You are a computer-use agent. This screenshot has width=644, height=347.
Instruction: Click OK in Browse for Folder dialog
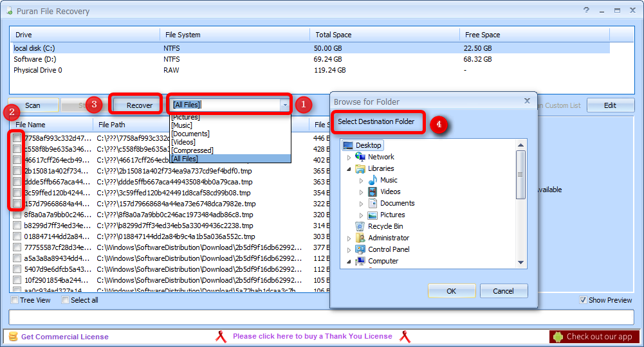[x=451, y=291]
